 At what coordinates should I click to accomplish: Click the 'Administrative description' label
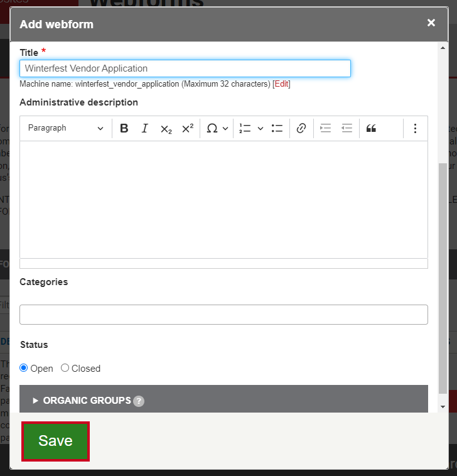(78, 102)
